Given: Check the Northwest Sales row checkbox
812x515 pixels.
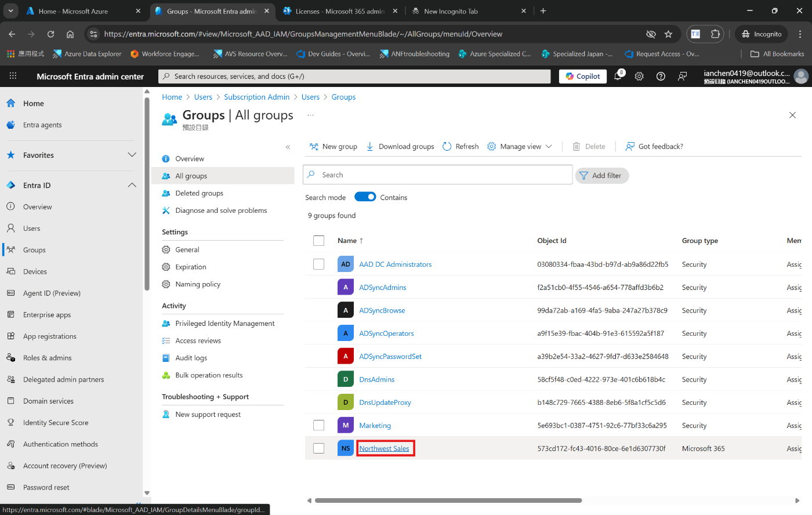Looking at the screenshot, I should [318, 448].
